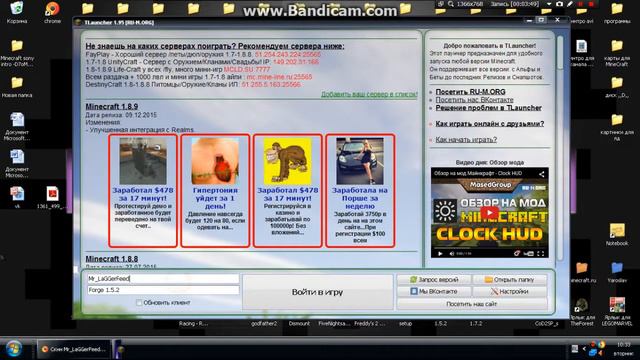
Task: Click the Minecraft 1.8.8 heading link
Action: pos(111,259)
